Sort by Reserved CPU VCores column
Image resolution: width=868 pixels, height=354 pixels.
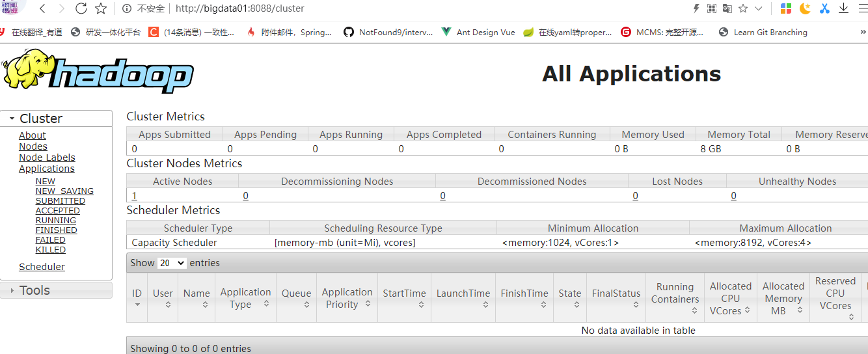coord(835,299)
